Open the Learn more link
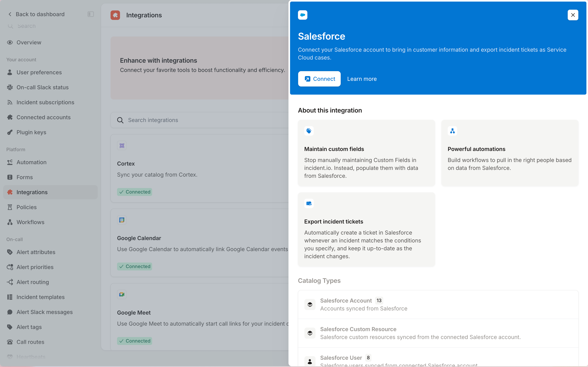The height and width of the screenshot is (367, 588). (x=362, y=79)
